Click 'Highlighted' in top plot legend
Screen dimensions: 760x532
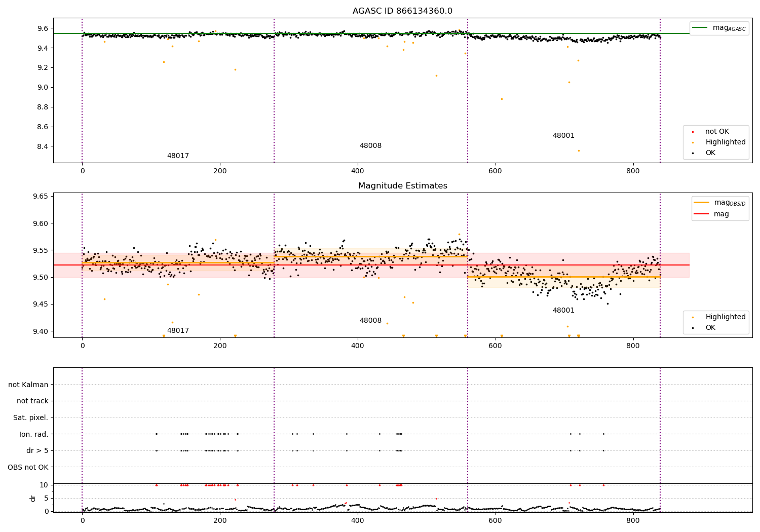(725, 142)
